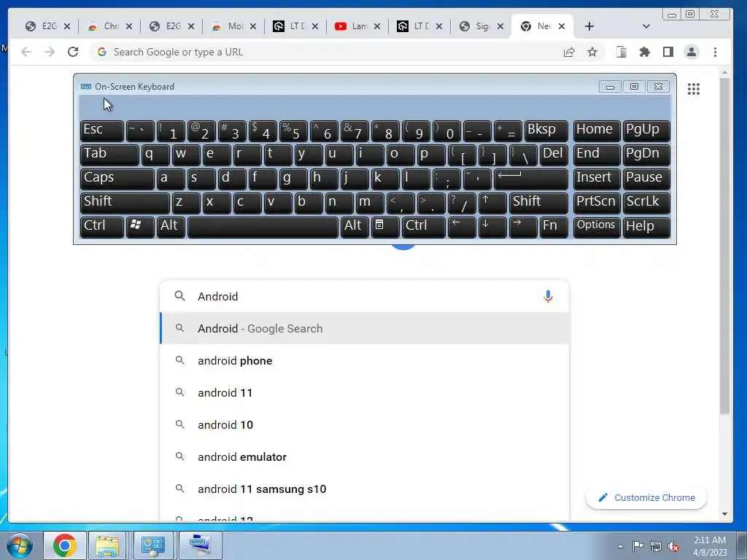Image resolution: width=747 pixels, height=560 pixels.
Task: Share this page icon in address bar
Action: pyautogui.click(x=569, y=52)
